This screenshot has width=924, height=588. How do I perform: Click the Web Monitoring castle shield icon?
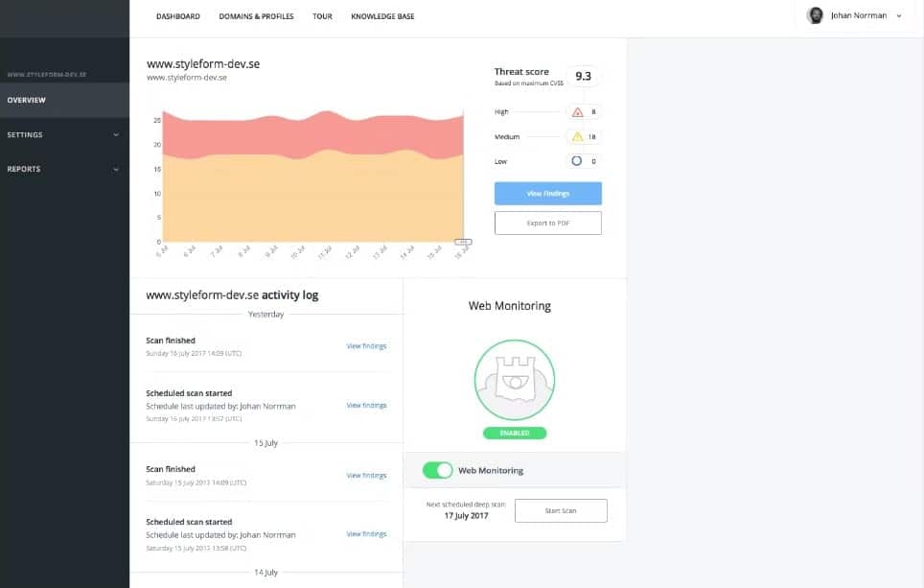[515, 380]
